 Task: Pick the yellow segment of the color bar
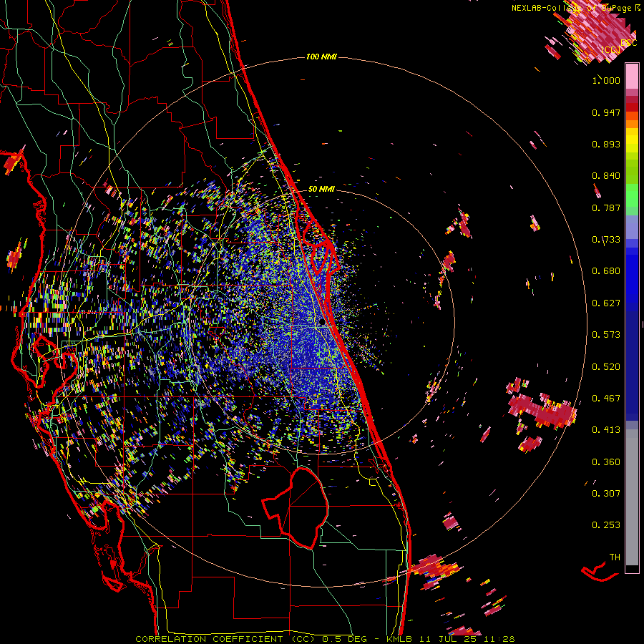coord(632,141)
